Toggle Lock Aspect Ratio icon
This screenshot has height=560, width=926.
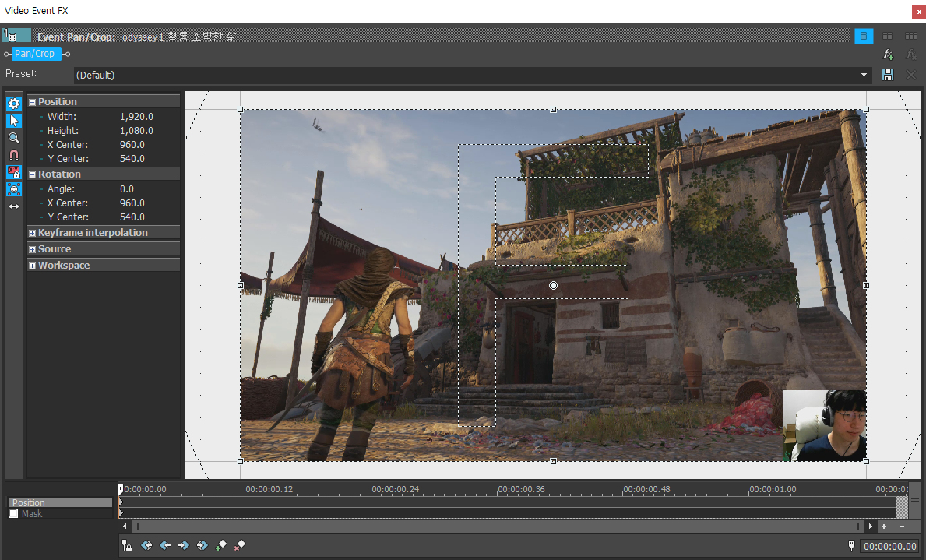click(13, 172)
